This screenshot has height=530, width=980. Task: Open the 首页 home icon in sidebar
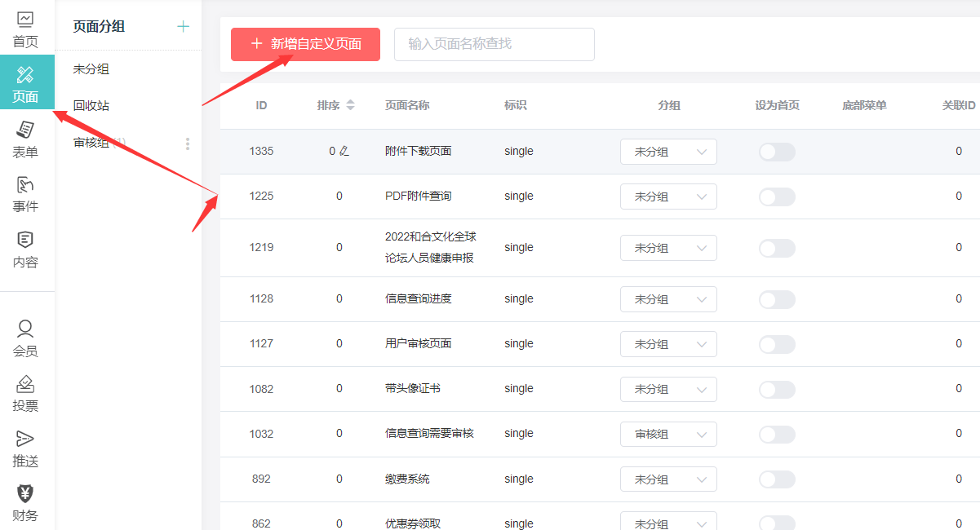(x=25, y=29)
